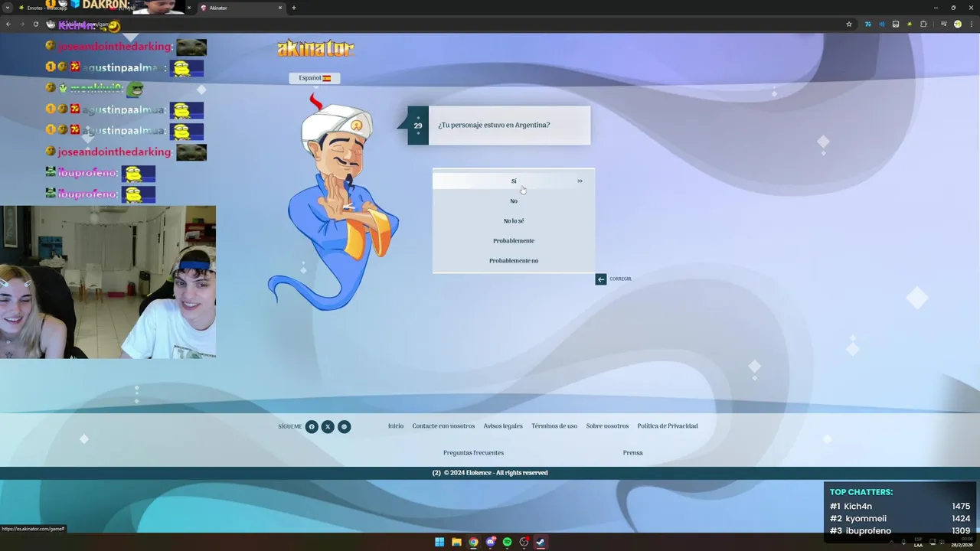The width and height of the screenshot is (980, 551).
Task: Click the question text about Argentina
Action: click(x=494, y=125)
